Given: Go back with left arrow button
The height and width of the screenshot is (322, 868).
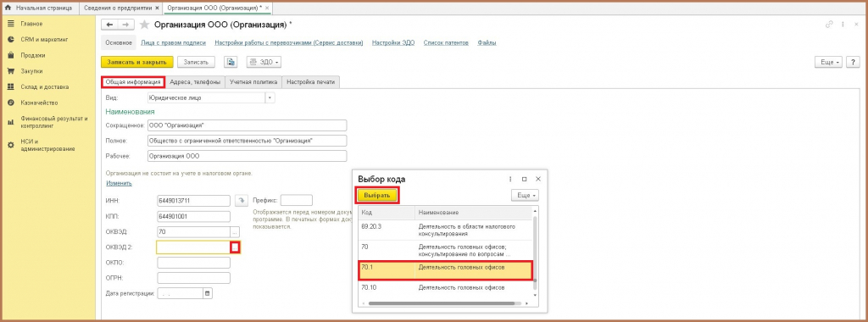Looking at the screenshot, I should 109,25.
